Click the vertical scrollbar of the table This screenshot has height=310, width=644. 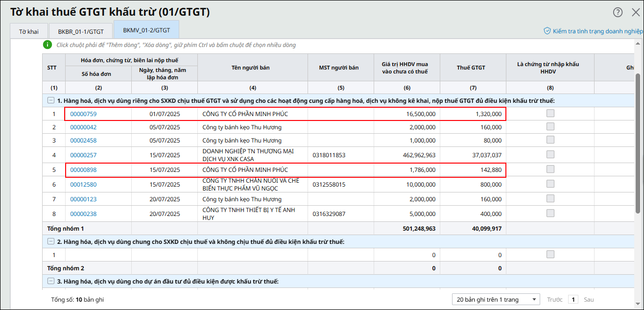point(638,142)
